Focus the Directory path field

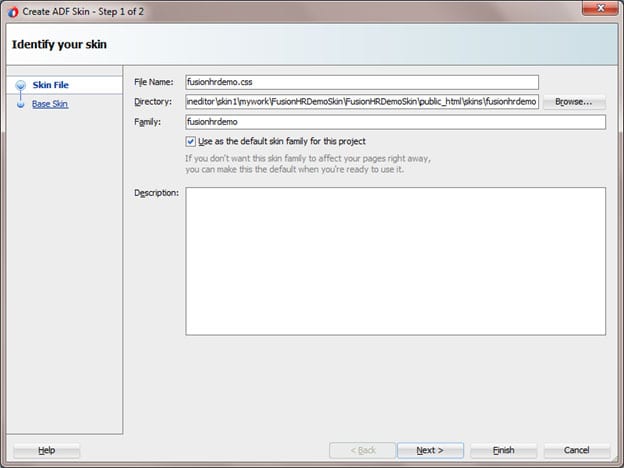pos(361,102)
